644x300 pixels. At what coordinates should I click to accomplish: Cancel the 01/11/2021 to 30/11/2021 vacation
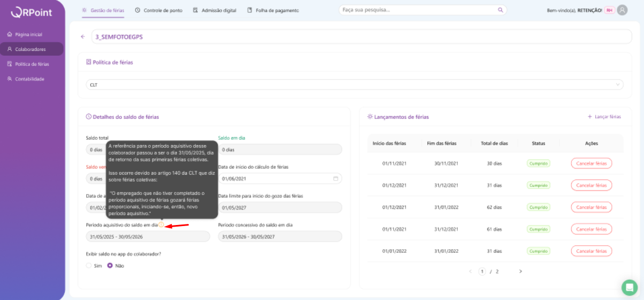(x=591, y=163)
